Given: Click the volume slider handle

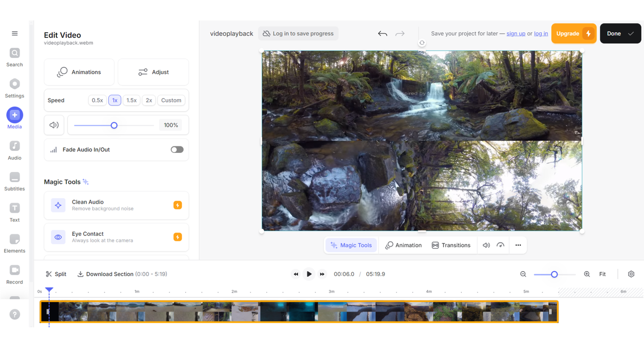Looking at the screenshot, I should (x=114, y=125).
